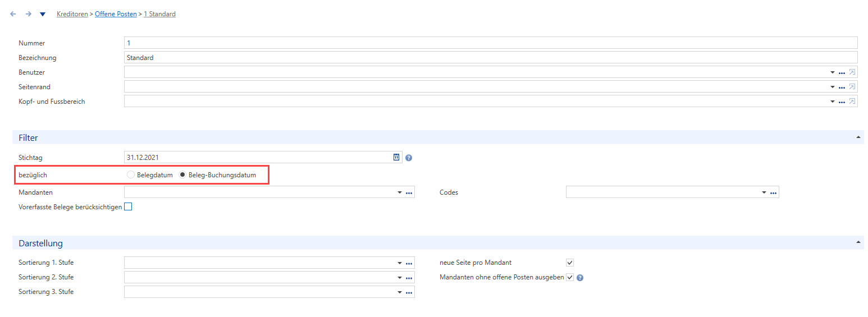Open the Offene Posten breadcrumb link
Screen dimensions: 868x317
(x=116, y=14)
